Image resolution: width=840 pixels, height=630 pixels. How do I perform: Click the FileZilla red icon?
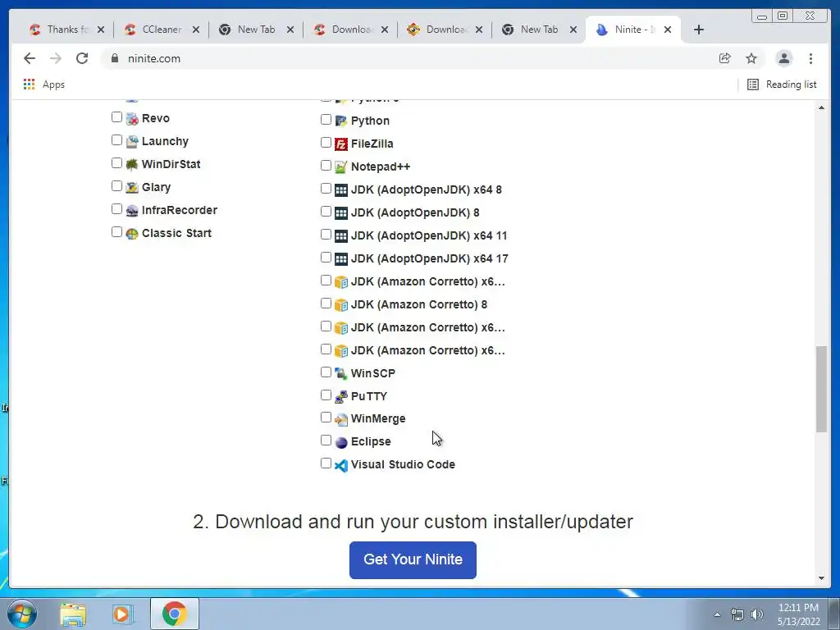pos(340,144)
